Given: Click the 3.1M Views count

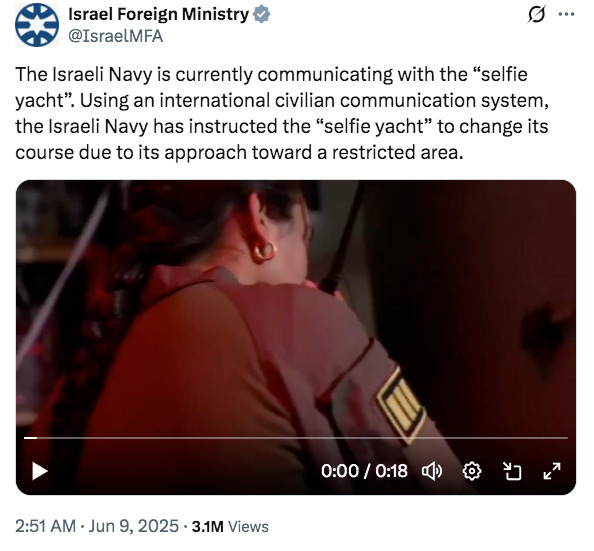Looking at the screenshot, I should (230, 526).
